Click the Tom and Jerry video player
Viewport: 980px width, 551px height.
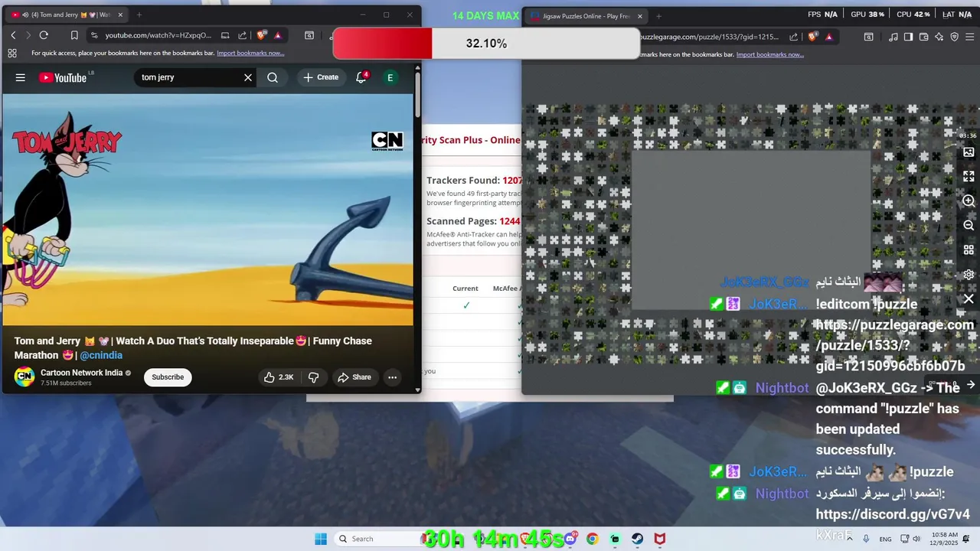point(207,211)
